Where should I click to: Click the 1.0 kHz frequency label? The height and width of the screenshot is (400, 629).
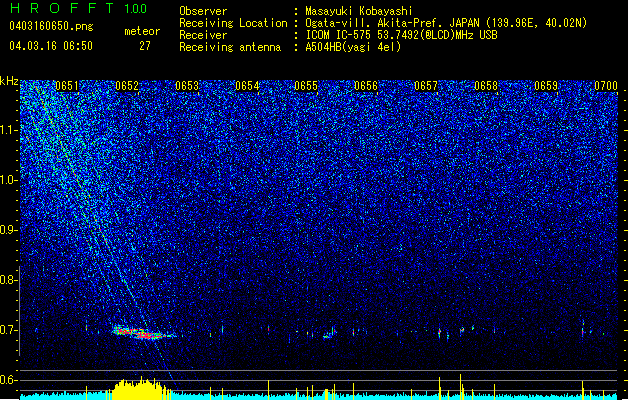(8, 180)
